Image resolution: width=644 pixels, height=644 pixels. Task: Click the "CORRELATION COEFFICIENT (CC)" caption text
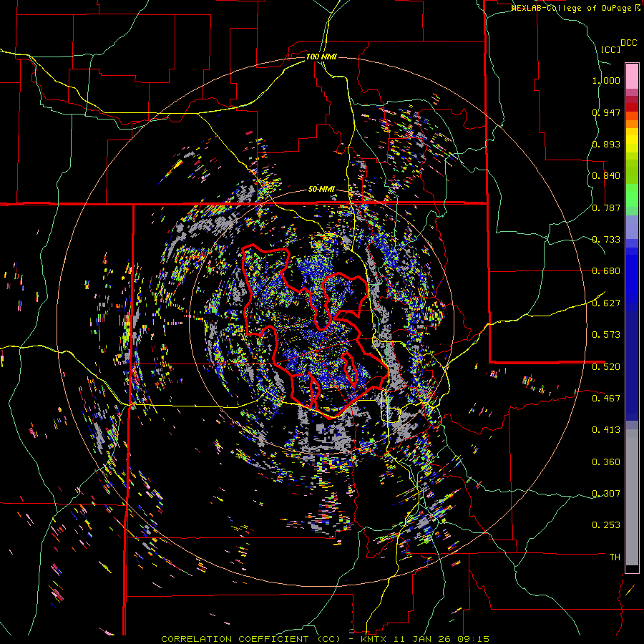click(250, 639)
